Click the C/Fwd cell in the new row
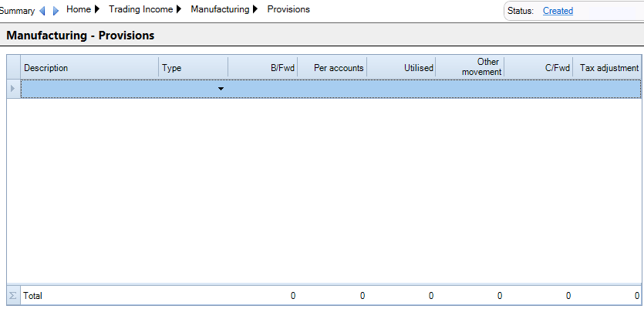644x309 pixels. (x=538, y=89)
